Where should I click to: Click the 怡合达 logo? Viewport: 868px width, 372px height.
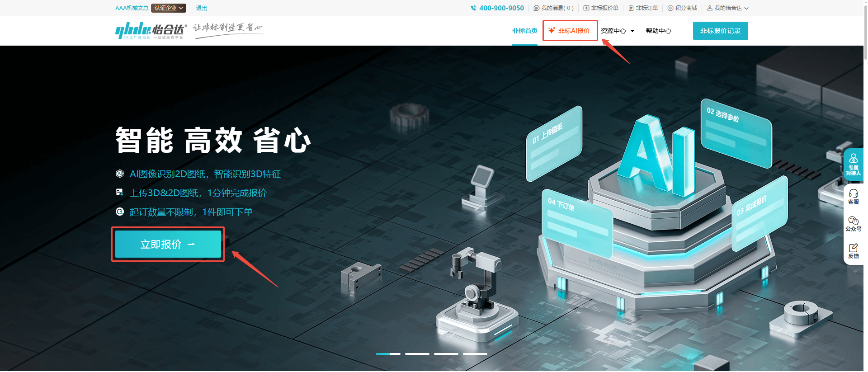click(151, 30)
